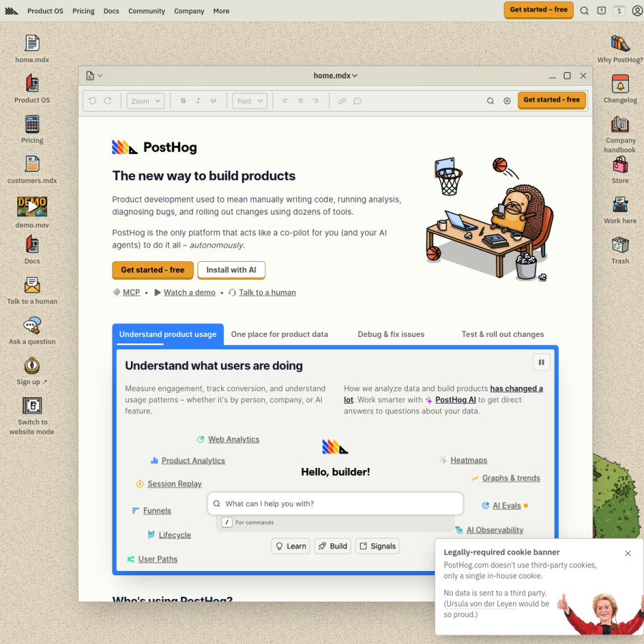Click the Signals button

pyautogui.click(x=377, y=546)
